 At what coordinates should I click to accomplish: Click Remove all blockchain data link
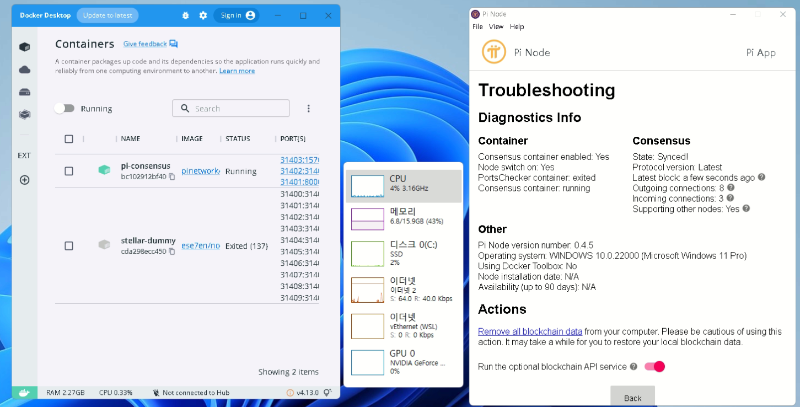point(530,331)
